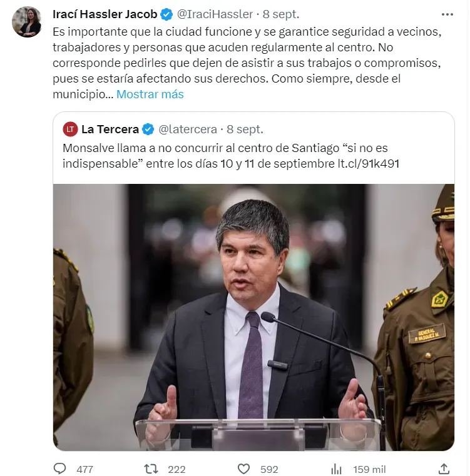Click the La Tercera display name
The height and width of the screenshot is (476, 470).
110,129
